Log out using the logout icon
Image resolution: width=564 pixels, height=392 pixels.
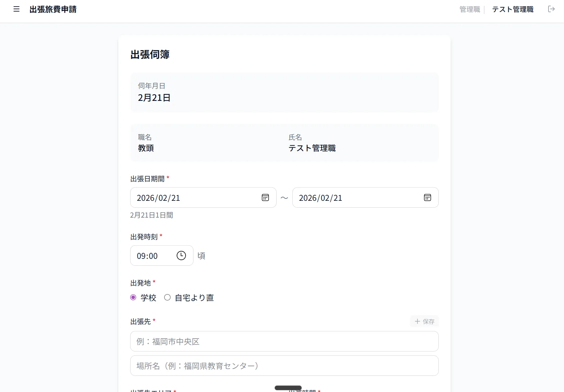tap(551, 9)
